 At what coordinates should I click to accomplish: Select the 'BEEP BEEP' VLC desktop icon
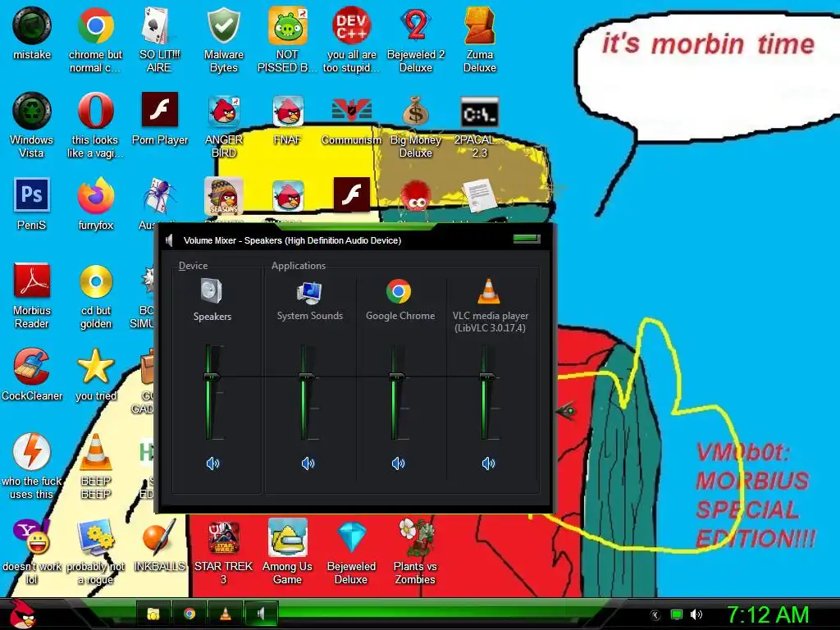(x=95, y=466)
